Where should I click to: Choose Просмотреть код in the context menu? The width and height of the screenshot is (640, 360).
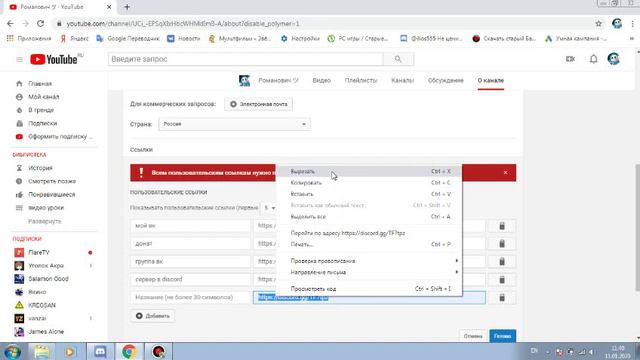pyautogui.click(x=369, y=289)
